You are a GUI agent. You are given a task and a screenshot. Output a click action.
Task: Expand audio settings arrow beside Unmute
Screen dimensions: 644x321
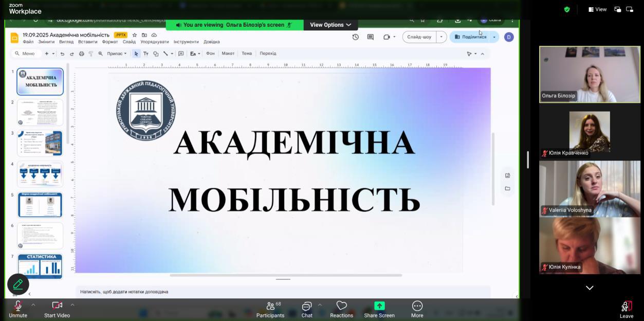point(33,305)
